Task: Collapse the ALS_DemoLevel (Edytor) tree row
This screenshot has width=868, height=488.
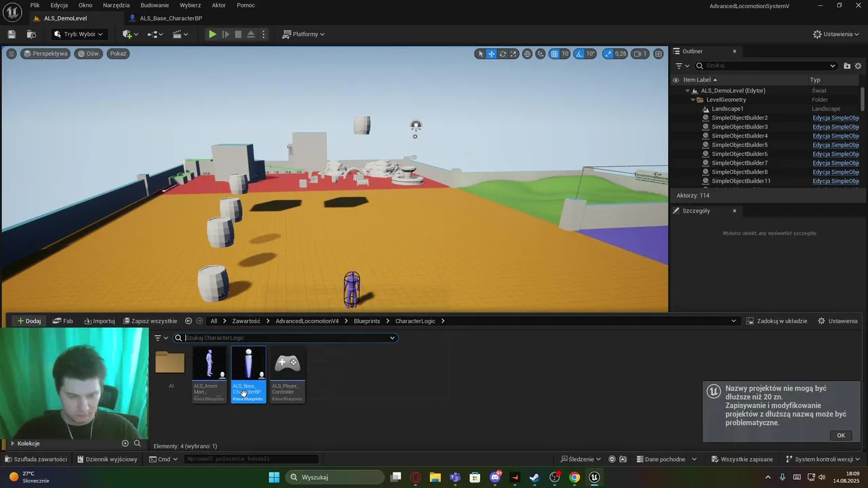Action: pyautogui.click(x=687, y=91)
